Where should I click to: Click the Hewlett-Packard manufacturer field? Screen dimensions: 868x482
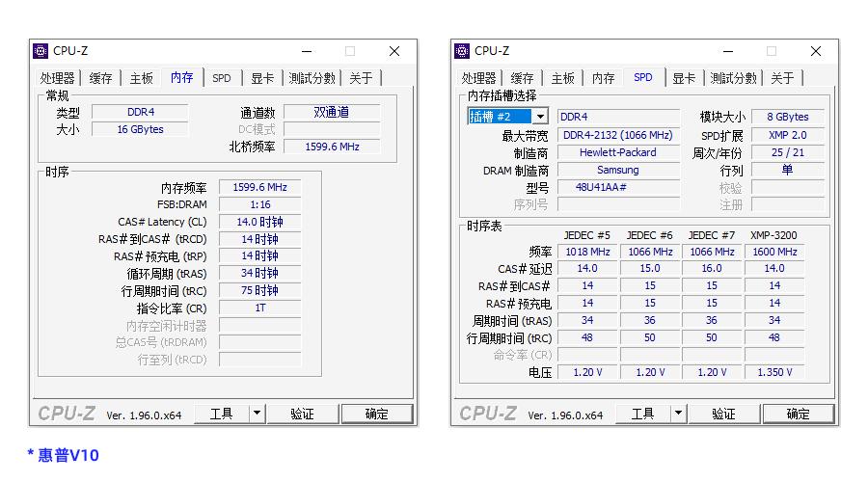[618, 152]
